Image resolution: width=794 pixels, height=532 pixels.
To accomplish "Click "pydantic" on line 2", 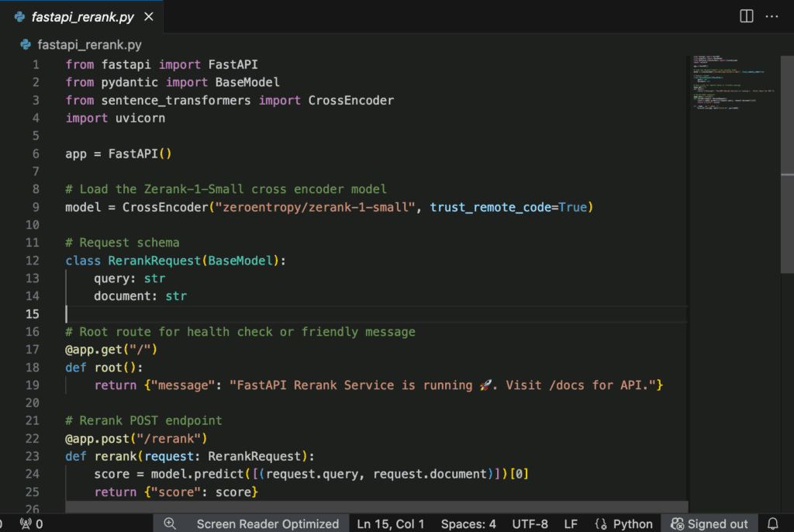I will 129,82.
